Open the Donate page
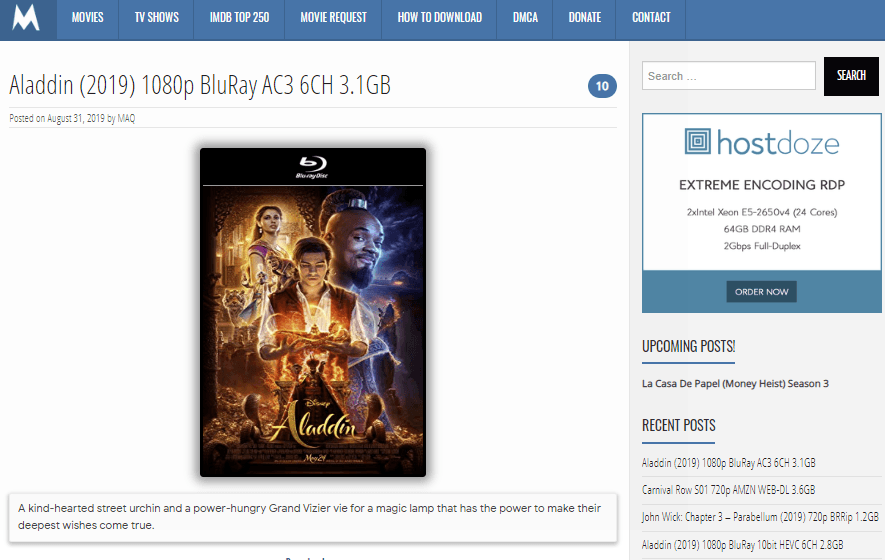This screenshot has width=885, height=560. 584,18
